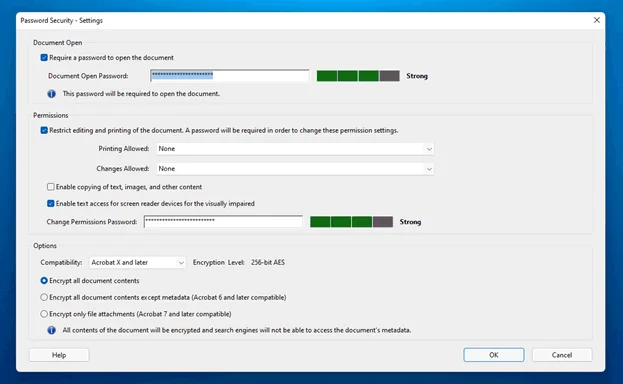Click the Help button
Viewport: 623px width, 384px height.
coord(59,355)
